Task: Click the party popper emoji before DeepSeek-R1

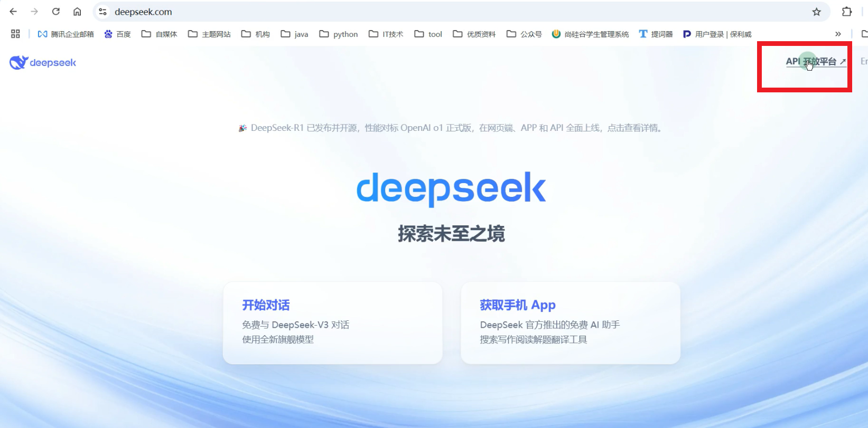Action: click(242, 128)
